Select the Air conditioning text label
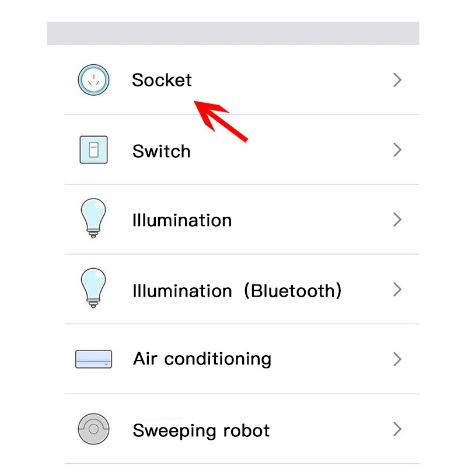461x476 pixels. click(x=202, y=359)
